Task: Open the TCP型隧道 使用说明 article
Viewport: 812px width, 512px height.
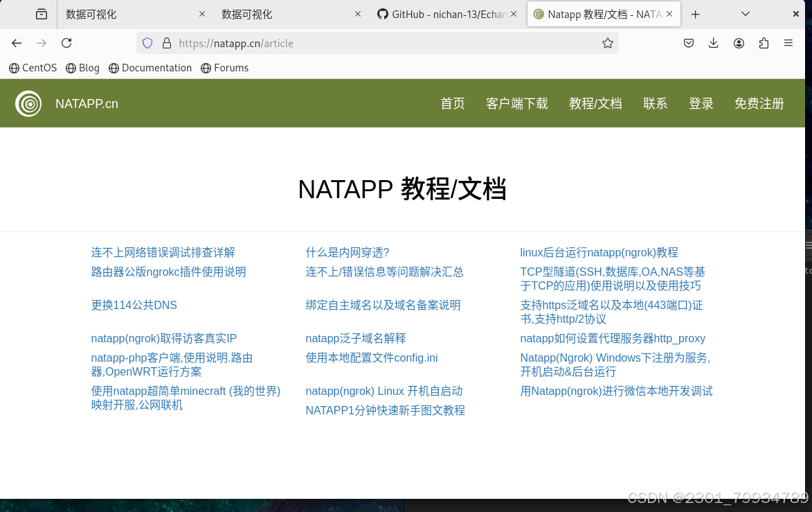Action: point(613,279)
